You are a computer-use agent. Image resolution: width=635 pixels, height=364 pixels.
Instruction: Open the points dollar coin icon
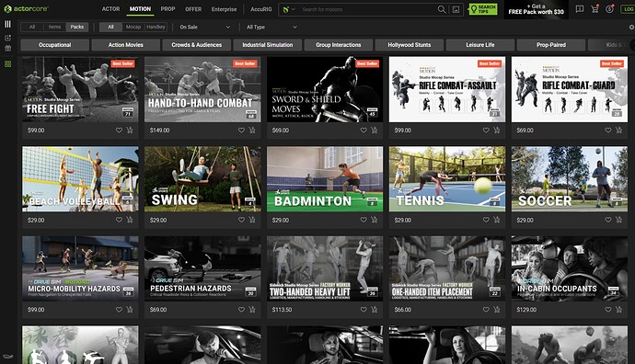[x=609, y=9]
